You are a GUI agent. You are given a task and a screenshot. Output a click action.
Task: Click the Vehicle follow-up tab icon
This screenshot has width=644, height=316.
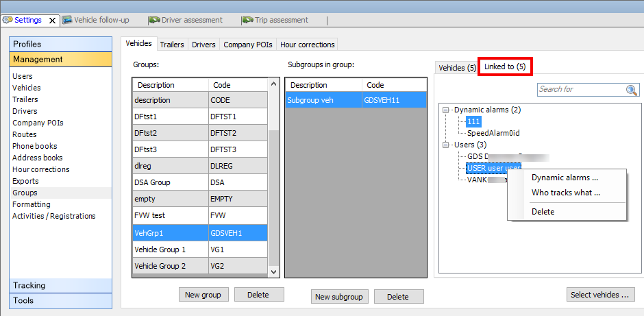67,21
